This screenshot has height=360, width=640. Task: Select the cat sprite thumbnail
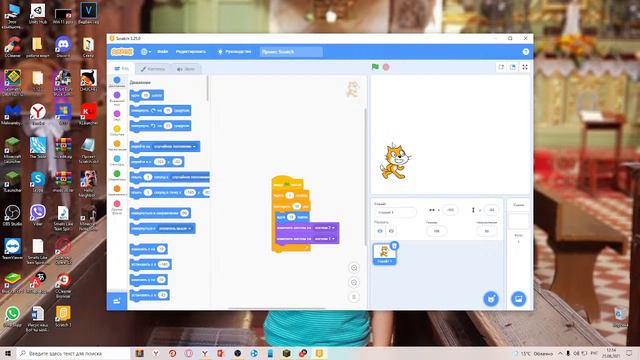pyautogui.click(x=384, y=253)
